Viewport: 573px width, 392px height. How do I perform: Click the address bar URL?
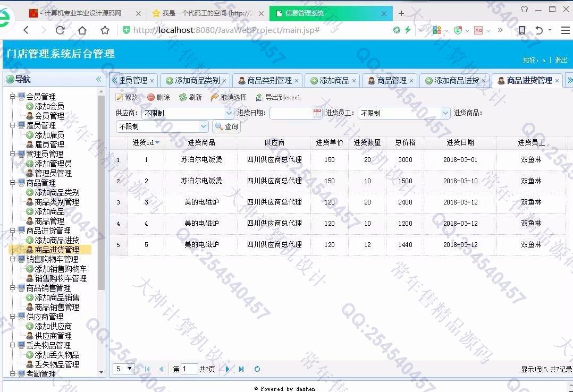coord(226,30)
